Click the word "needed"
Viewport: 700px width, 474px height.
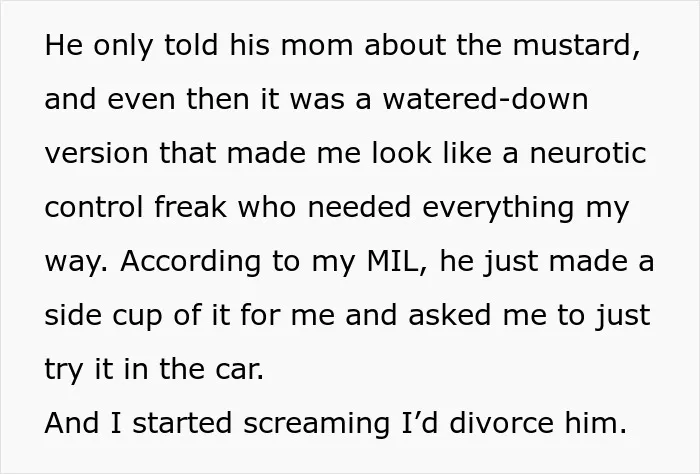[x=359, y=207]
